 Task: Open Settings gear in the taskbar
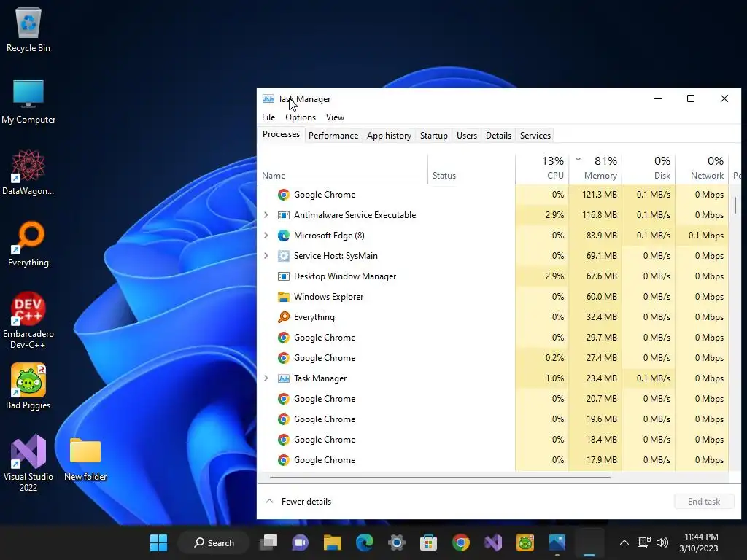(396, 542)
